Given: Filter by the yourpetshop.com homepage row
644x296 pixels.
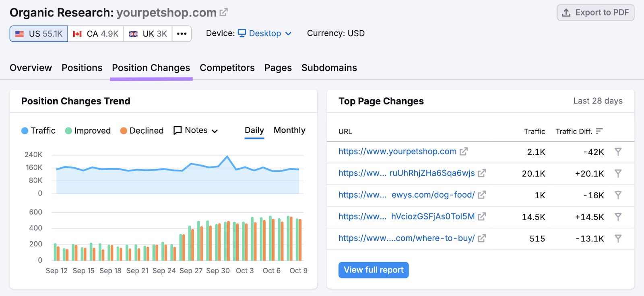Looking at the screenshot, I should click(x=618, y=152).
